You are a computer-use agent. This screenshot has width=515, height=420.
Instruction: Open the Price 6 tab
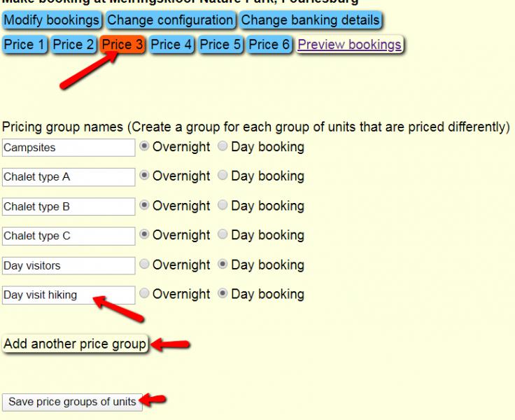pos(269,45)
